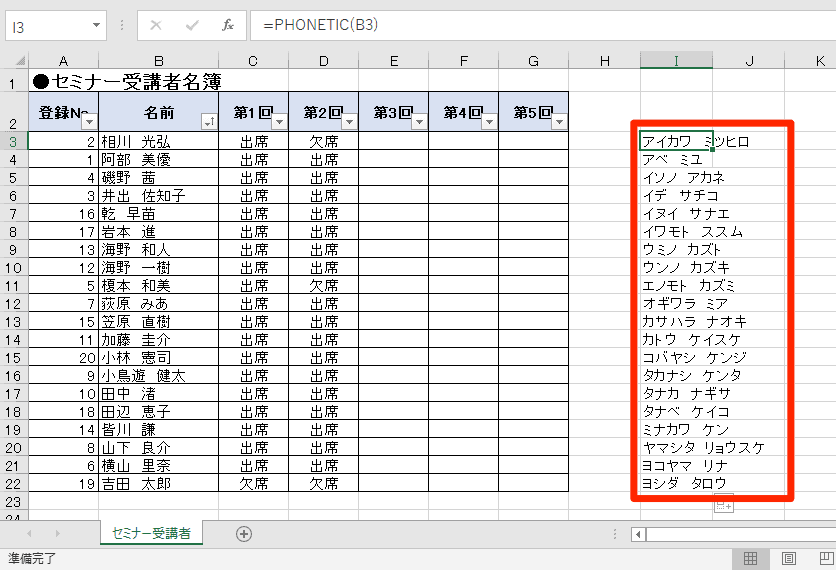The height and width of the screenshot is (570, 836).
Task: Open the 名前 column sort filter dropdown
Action: [208, 122]
